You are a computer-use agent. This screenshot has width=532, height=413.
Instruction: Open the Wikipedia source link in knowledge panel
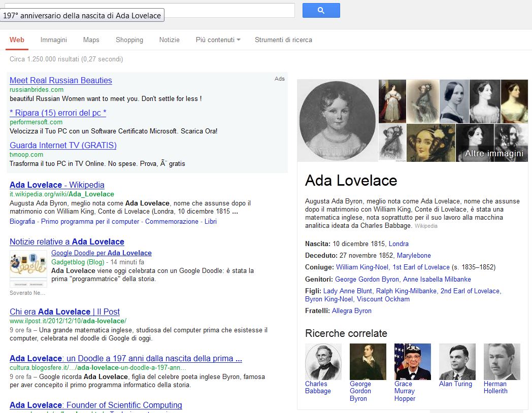(426, 226)
